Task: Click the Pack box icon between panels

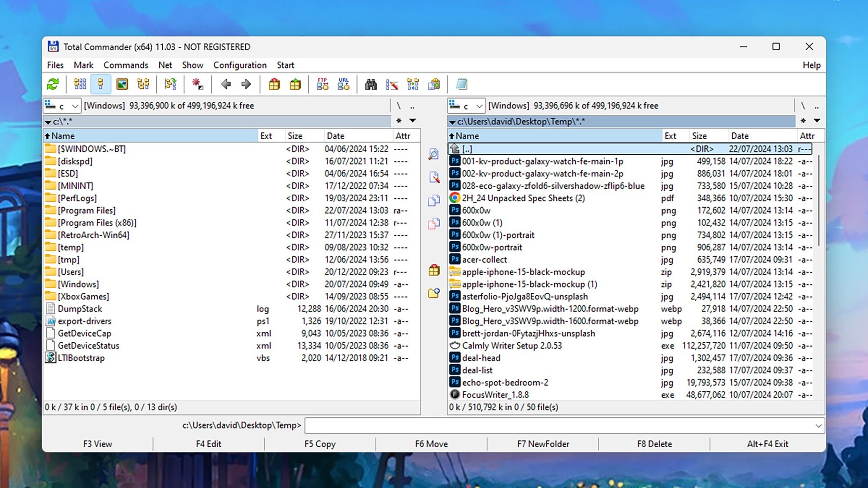Action: pos(434,270)
